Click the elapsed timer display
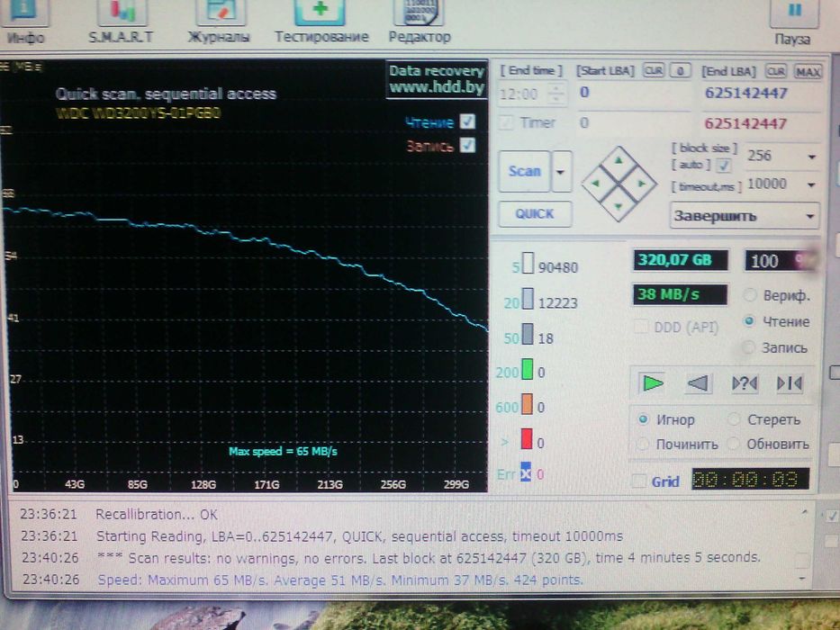The height and width of the screenshot is (630, 840). [x=750, y=479]
